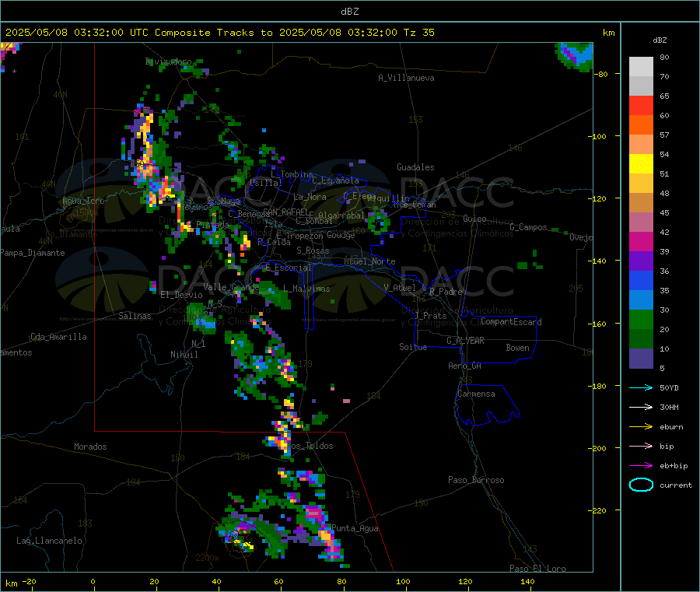The image size is (700, 592).
Task: Click the 'J_Prats' map label
Action: point(431,316)
